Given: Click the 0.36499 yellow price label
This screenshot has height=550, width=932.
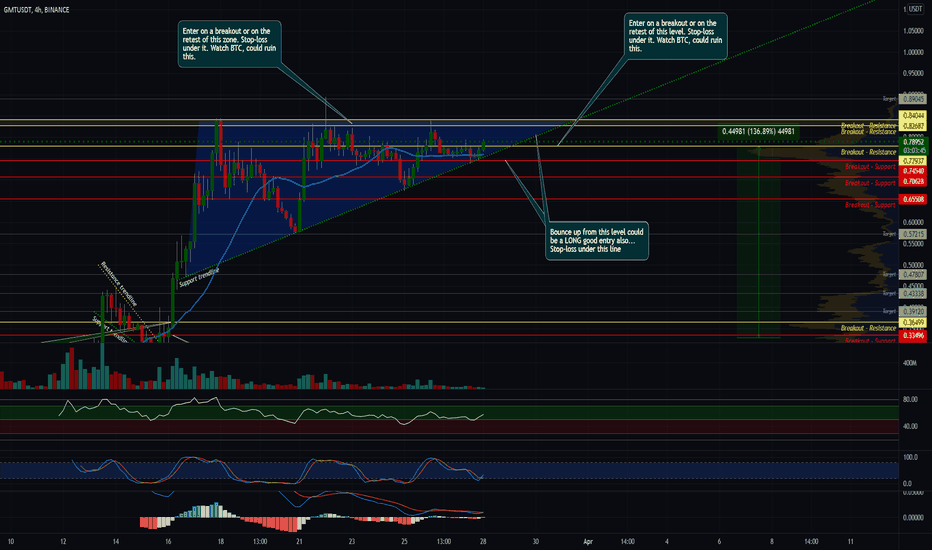Looking at the screenshot, I should tap(914, 322).
